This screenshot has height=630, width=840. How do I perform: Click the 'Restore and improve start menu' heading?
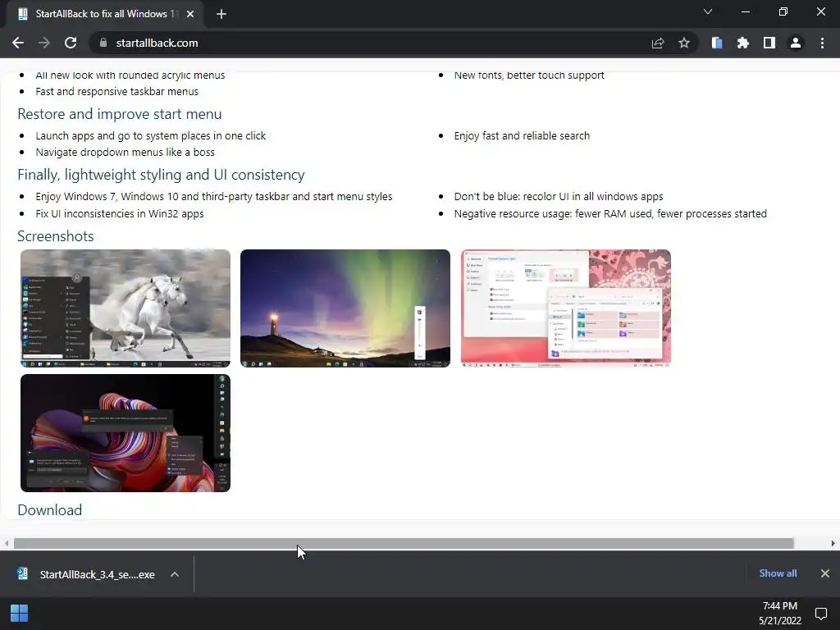[120, 114]
